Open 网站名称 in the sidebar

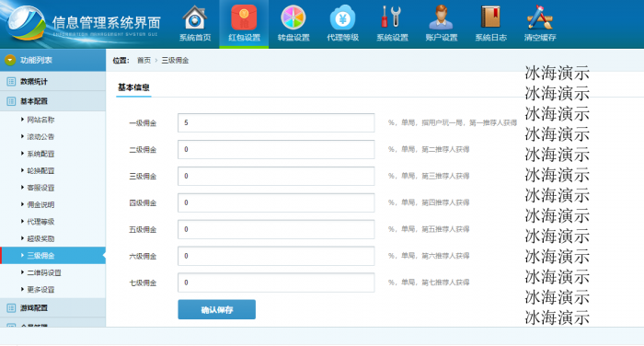(40, 120)
